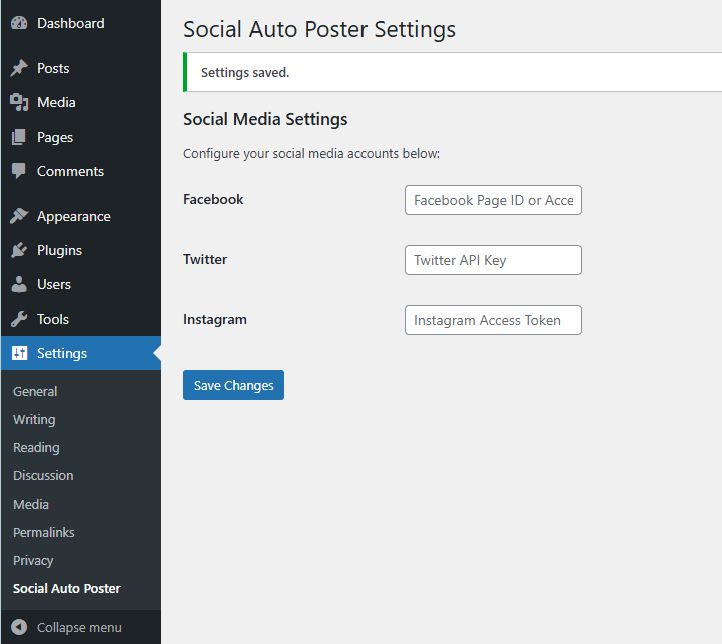This screenshot has height=644, width=722.
Task: Click the Tools wrench icon
Action: 19,319
